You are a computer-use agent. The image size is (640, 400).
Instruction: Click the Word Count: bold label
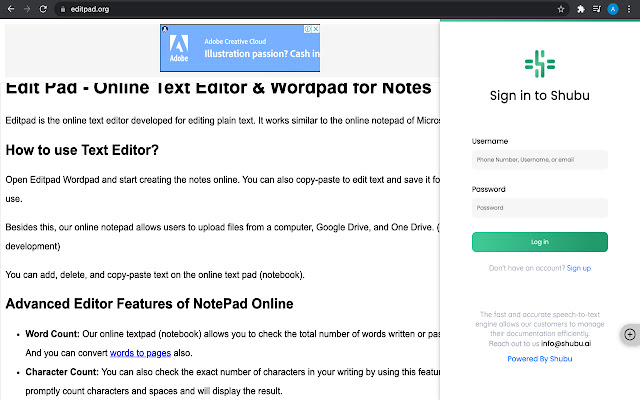coord(52,334)
